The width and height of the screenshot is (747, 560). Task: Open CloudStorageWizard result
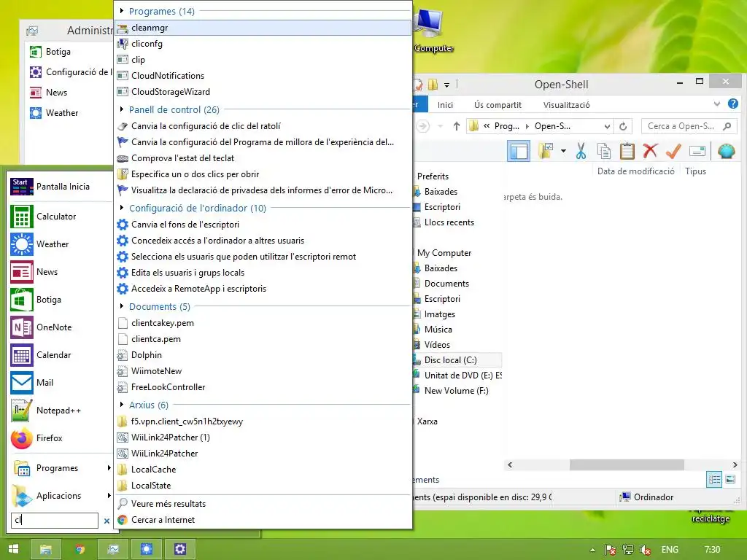[263, 91]
